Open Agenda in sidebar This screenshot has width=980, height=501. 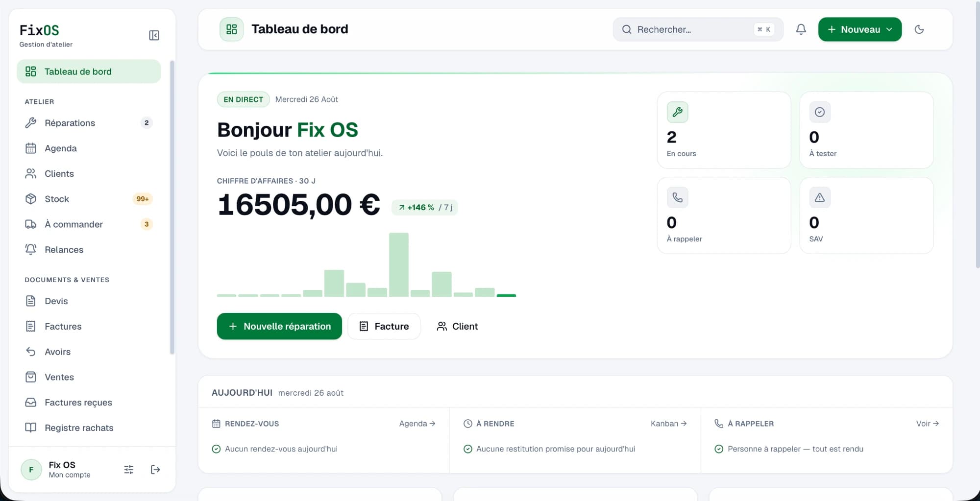click(x=89, y=148)
